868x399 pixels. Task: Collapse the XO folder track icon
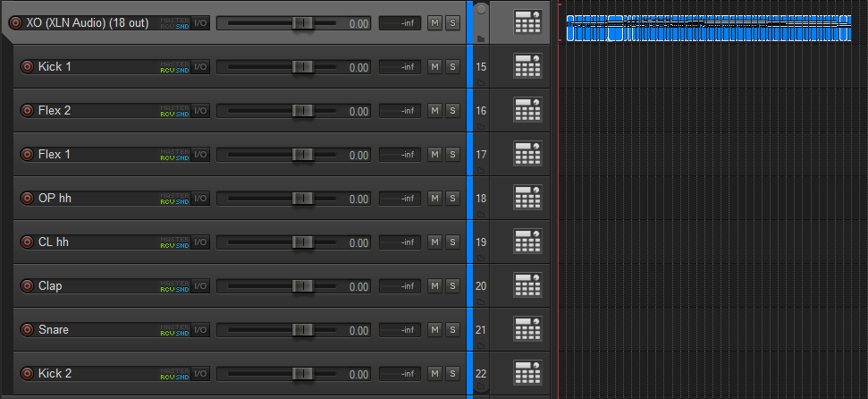pyautogui.click(x=481, y=39)
